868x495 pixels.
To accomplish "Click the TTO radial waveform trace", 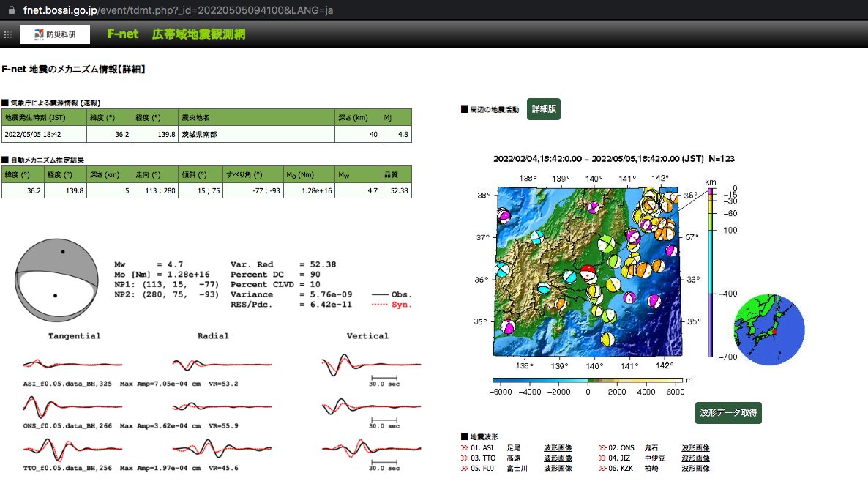I will [x=222, y=448].
